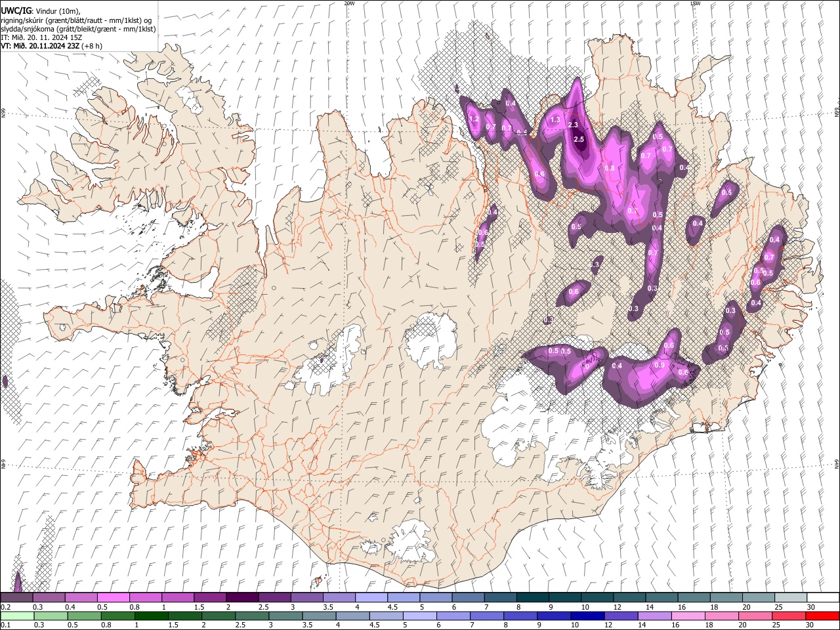
Task: Pick the first dusky purple 0.2 swatch, top scale
Action: coord(16,598)
